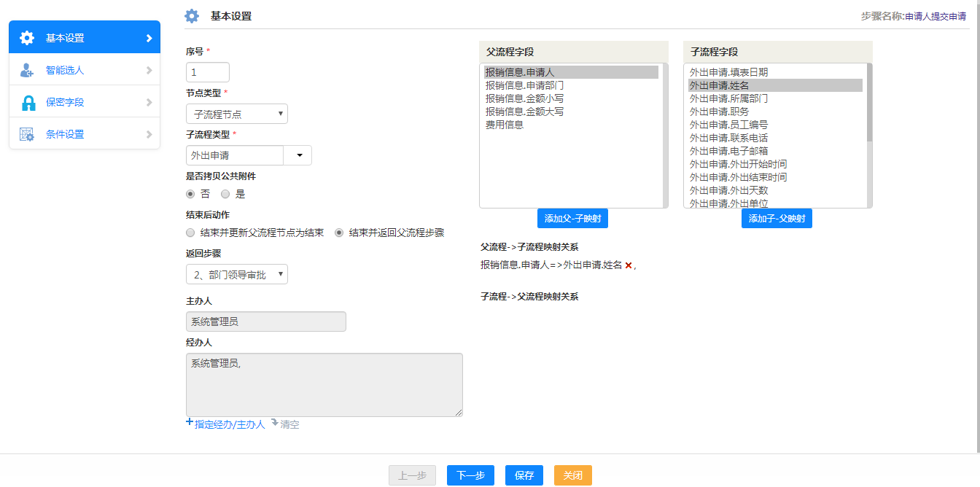
Task: Click the 添加父-子映射 button
Action: tap(572, 219)
